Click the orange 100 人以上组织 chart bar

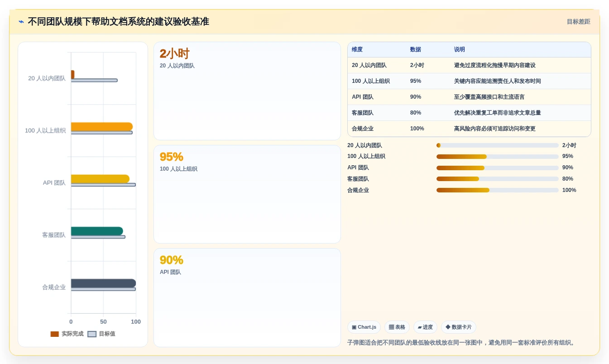pos(102,127)
